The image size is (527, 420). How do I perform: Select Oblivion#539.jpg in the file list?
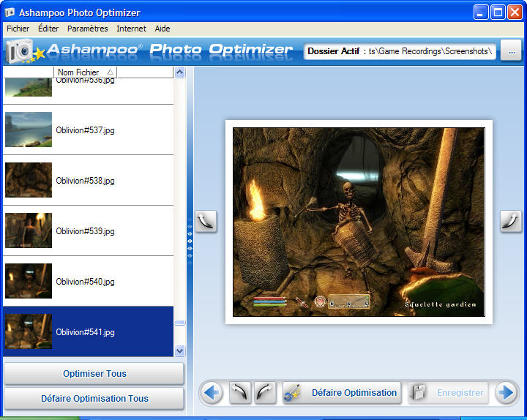pyautogui.click(x=85, y=231)
